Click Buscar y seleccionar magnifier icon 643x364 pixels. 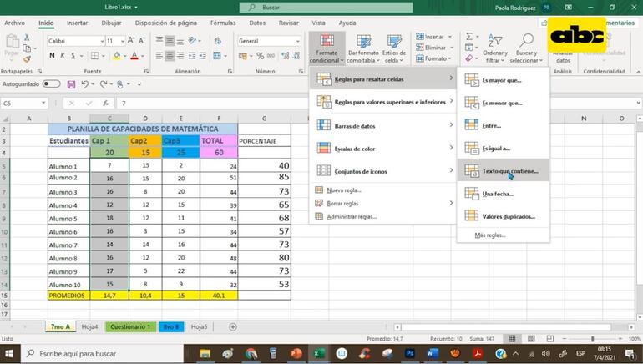pos(525,48)
